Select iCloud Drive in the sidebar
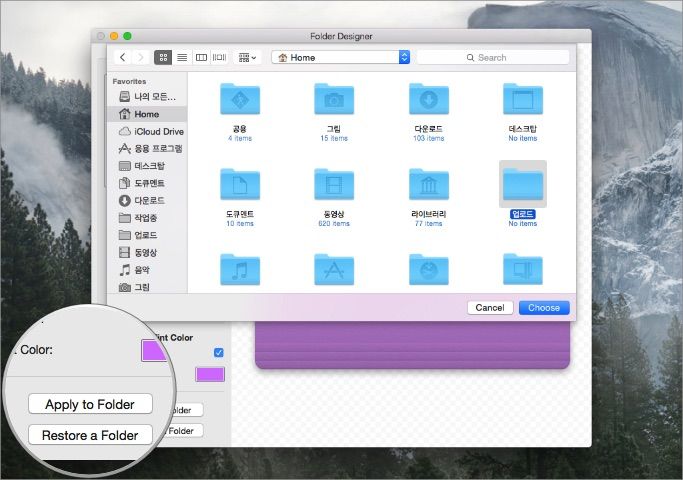 coord(147,132)
